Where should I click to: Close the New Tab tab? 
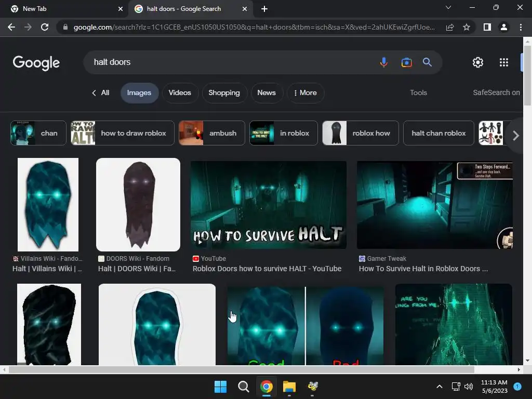point(121,9)
